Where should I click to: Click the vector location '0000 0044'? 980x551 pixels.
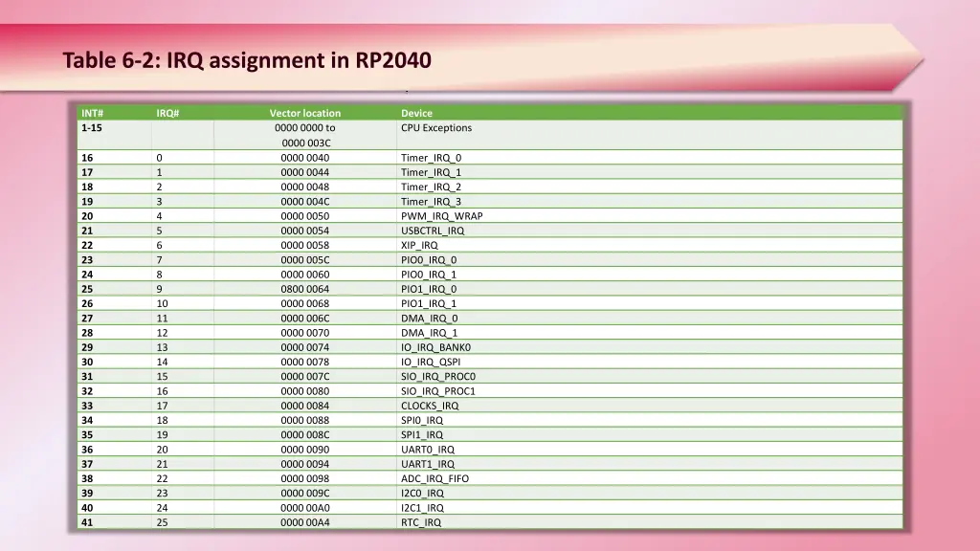tap(305, 172)
